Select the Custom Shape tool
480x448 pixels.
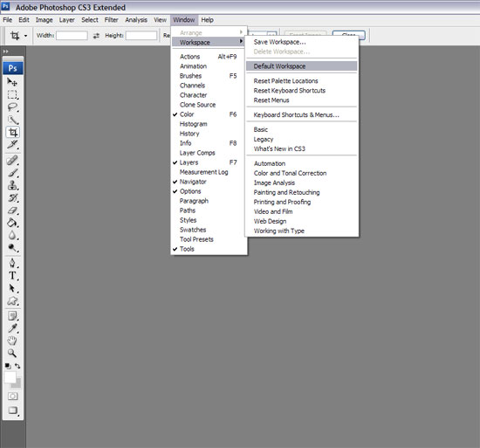click(x=12, y=300)
